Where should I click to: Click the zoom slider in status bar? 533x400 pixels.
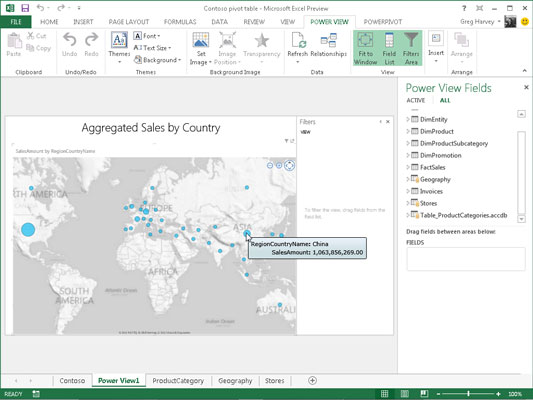coord(468,394)
